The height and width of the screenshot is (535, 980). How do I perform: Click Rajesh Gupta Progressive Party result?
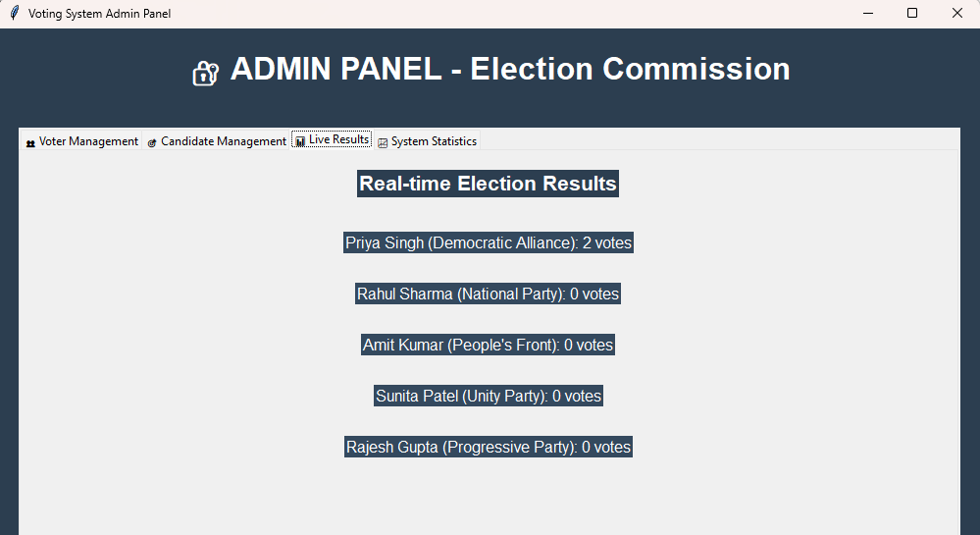(488, 447)
